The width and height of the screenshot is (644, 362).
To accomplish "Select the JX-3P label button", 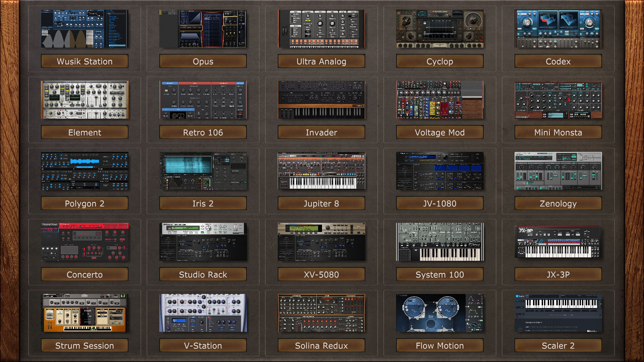I will coord(558,275).
